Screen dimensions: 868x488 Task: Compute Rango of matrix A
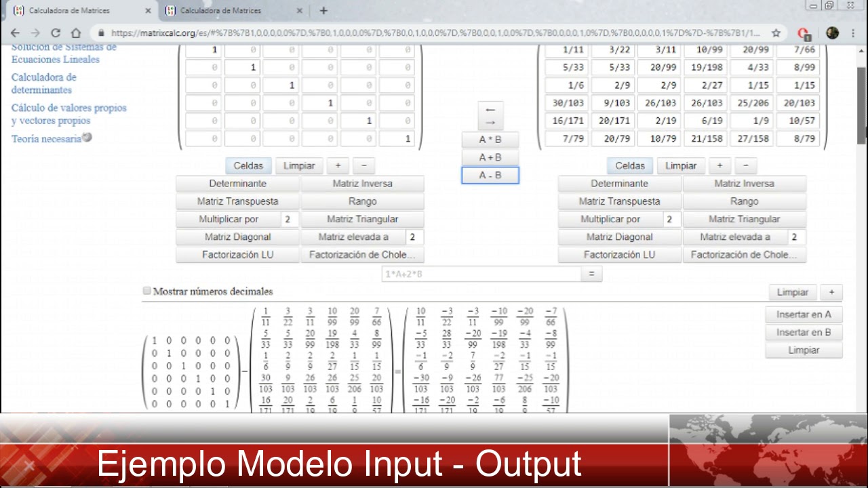pos(362,201)
